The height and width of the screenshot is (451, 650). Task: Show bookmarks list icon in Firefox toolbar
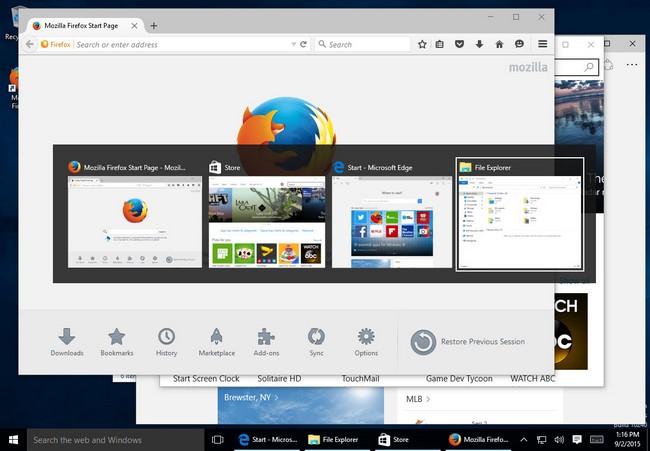click(x=439, y=44)
